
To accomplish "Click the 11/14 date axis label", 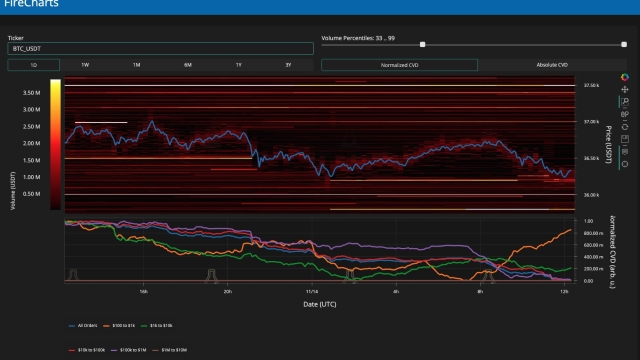I will click(312, 291).
